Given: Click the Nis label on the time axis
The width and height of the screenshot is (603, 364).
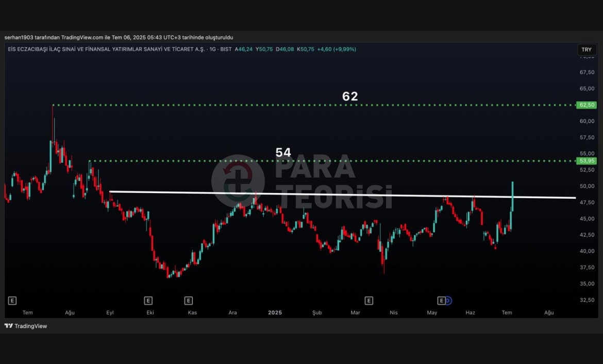Looking at the screenshot, I should [394, 313].
